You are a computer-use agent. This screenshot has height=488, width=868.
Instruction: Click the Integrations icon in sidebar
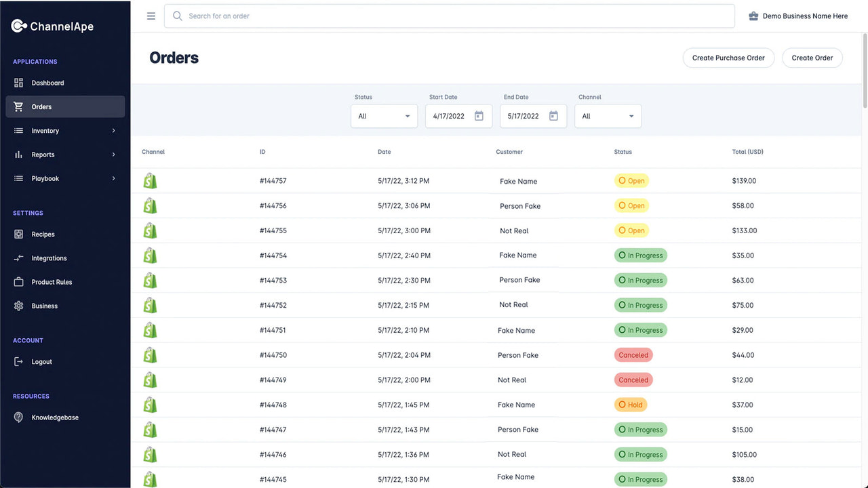[x=18, y=258]
